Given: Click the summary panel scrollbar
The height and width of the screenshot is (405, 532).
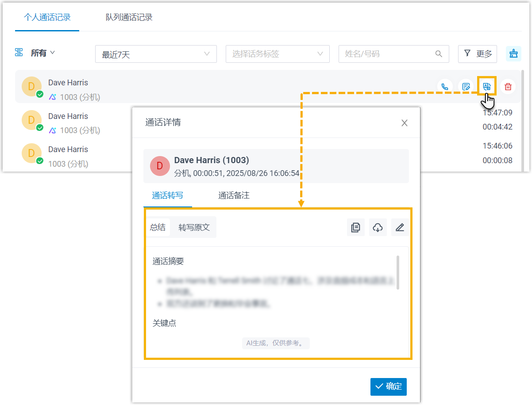Looking at the screenshot, I should pyautogui.click(x=398, y=272).
